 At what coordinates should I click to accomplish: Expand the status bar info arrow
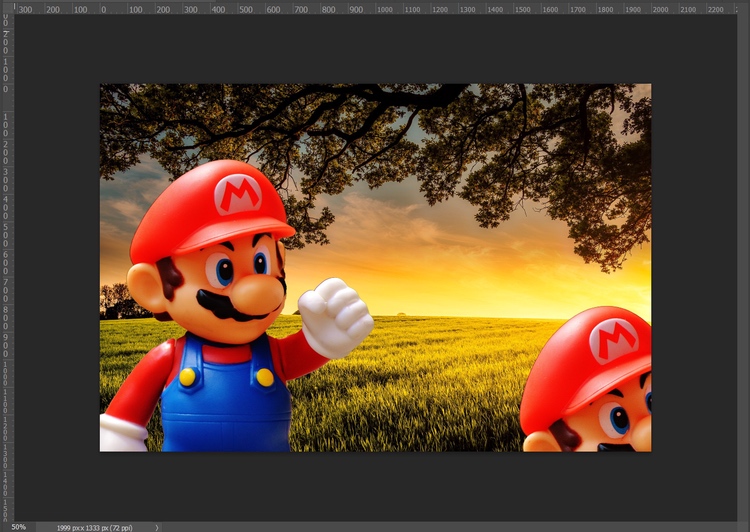click(x=157, y=528)
